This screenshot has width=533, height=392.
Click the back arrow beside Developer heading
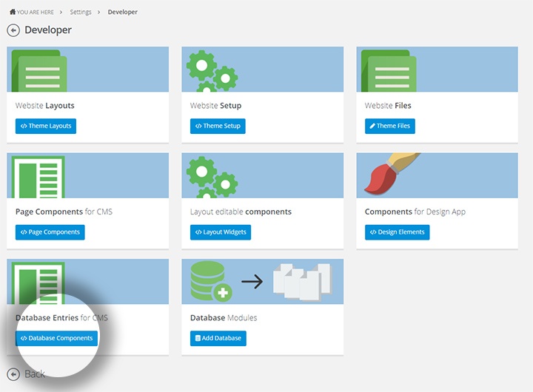click(13, 30)
